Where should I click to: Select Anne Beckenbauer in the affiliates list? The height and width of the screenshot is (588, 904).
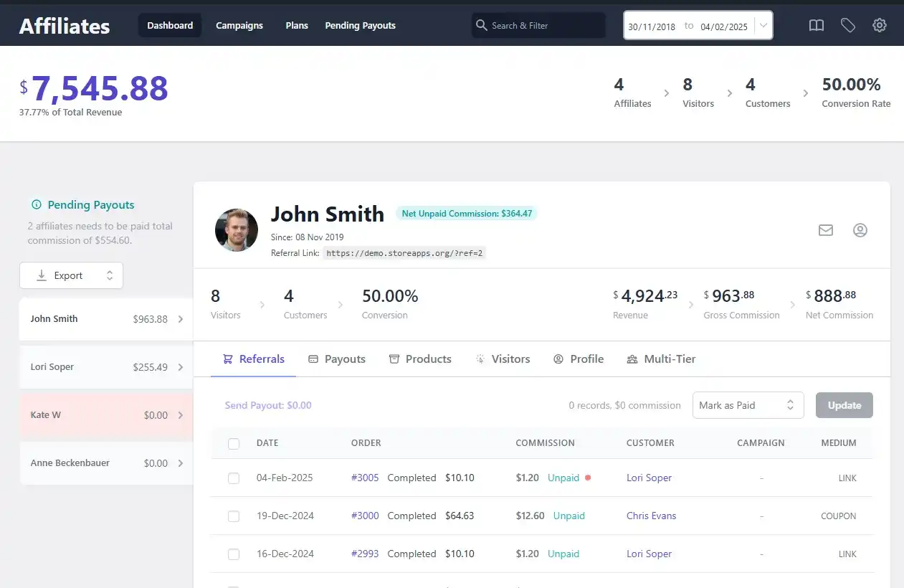click(x=106, y=463)
